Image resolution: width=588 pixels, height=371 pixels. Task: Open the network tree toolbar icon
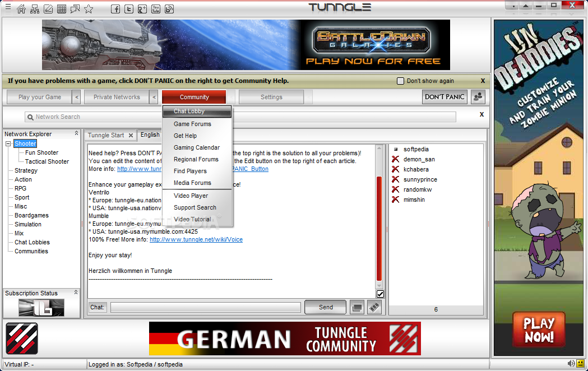pyautogui.click(x=35, y=9)
